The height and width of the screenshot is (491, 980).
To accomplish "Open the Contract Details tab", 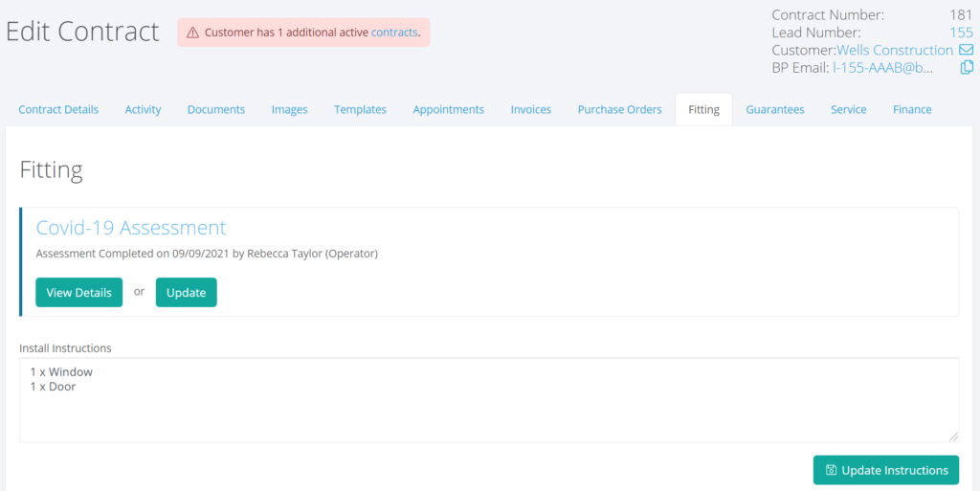I will click(58, 110).
